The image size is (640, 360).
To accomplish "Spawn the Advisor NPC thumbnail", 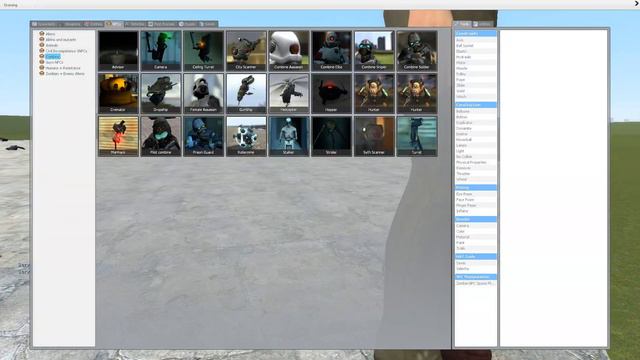I will pos(118,51).
